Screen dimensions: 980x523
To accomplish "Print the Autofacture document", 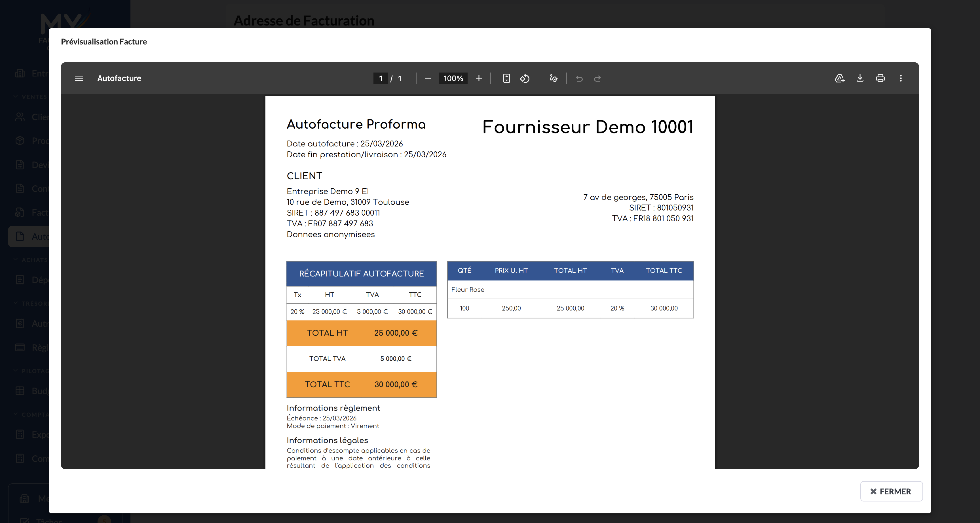I will 880,78.
